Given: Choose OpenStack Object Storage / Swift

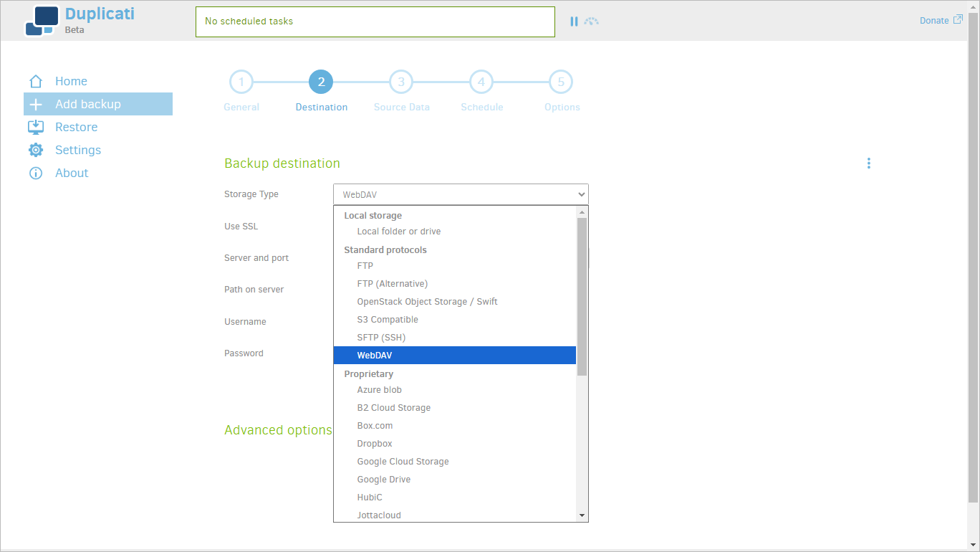Looking at the screenshot, I should click(455, 302).
